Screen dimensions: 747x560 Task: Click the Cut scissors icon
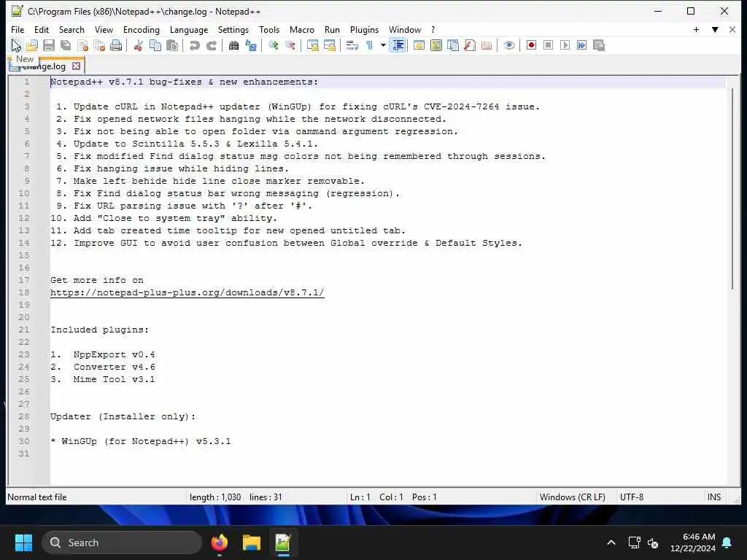pyautogui.click(x=138, y=45)
